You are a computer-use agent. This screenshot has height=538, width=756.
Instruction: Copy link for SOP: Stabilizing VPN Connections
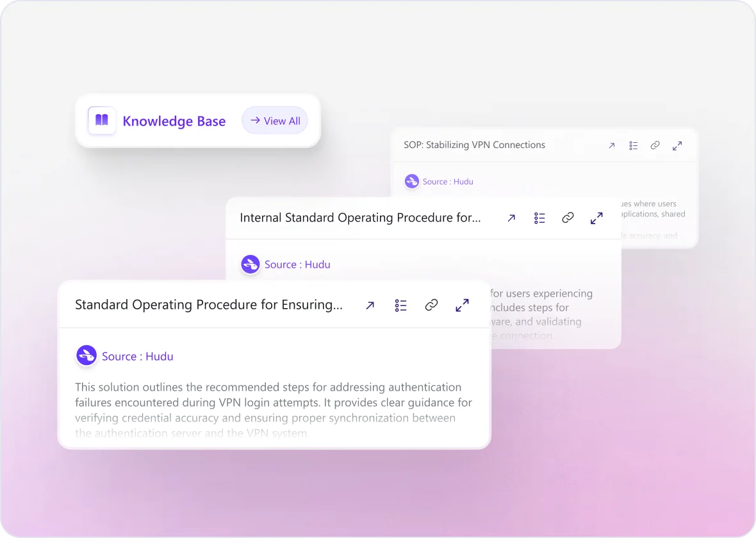tap(655, 145)
